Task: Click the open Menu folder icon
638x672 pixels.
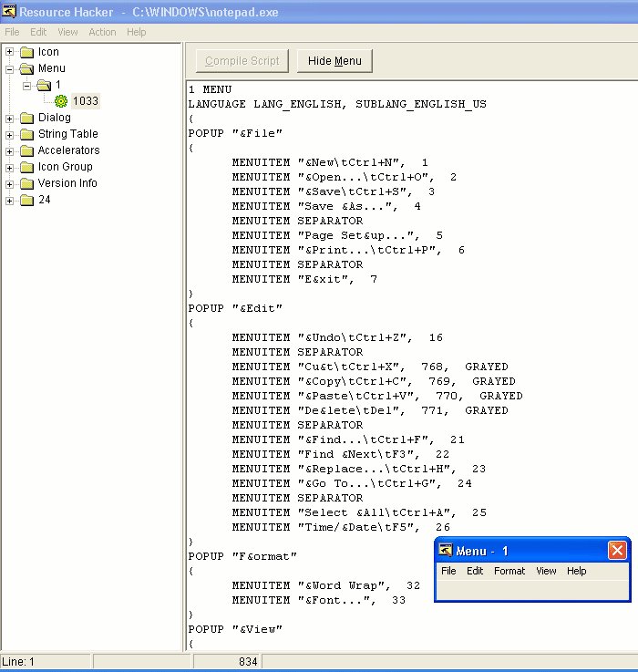Action: coord(27,68)
